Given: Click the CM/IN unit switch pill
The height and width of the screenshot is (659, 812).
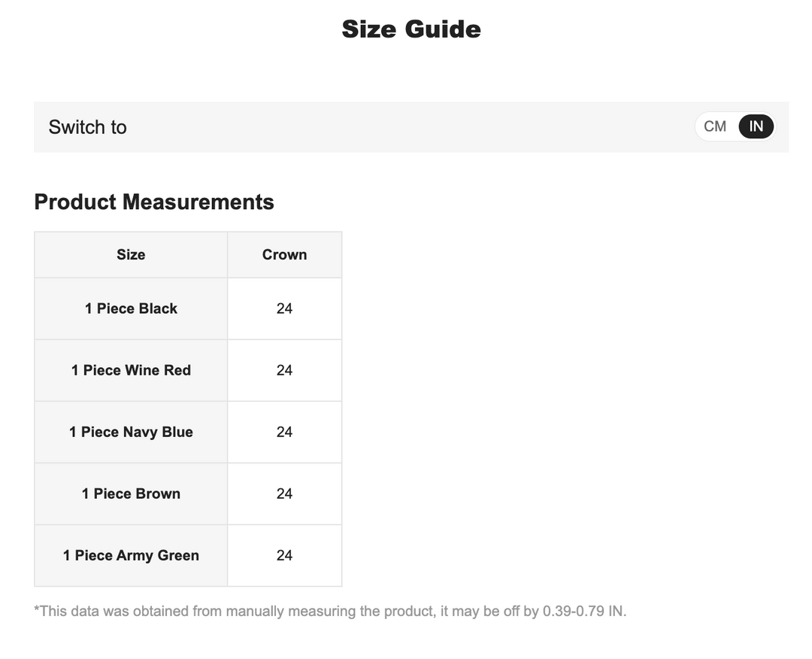Looking at the screenshot, I should pos(735,126).
